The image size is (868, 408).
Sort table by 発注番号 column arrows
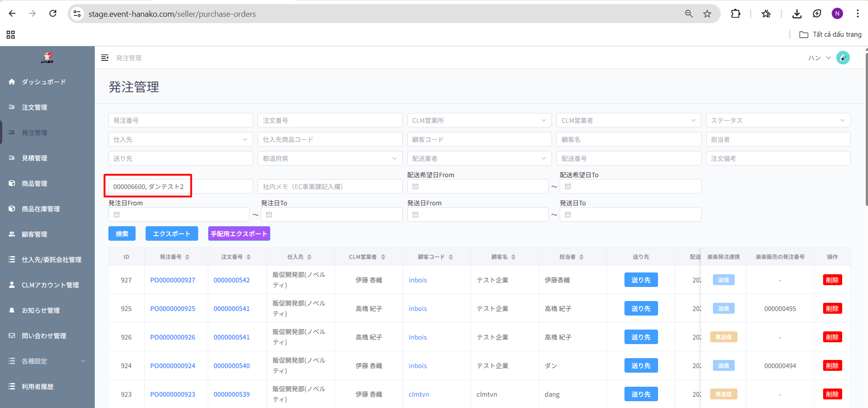[x=187, y=257]
